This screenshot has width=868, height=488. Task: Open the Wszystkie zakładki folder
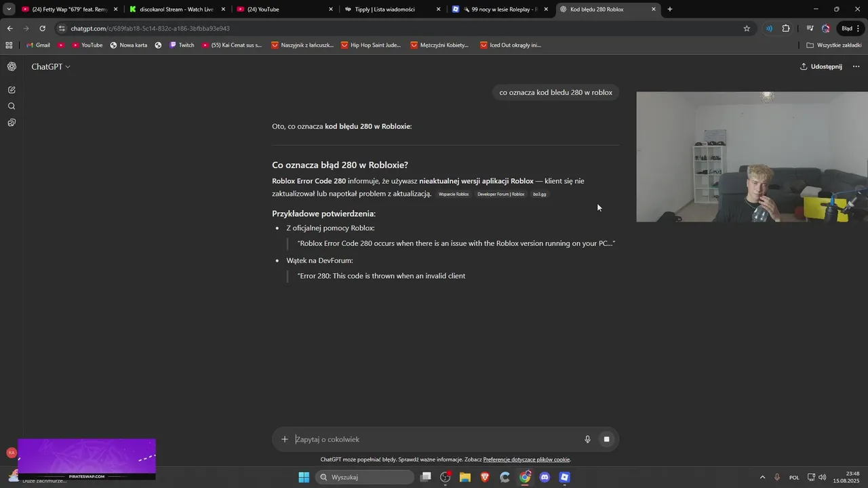coord(833,45)
